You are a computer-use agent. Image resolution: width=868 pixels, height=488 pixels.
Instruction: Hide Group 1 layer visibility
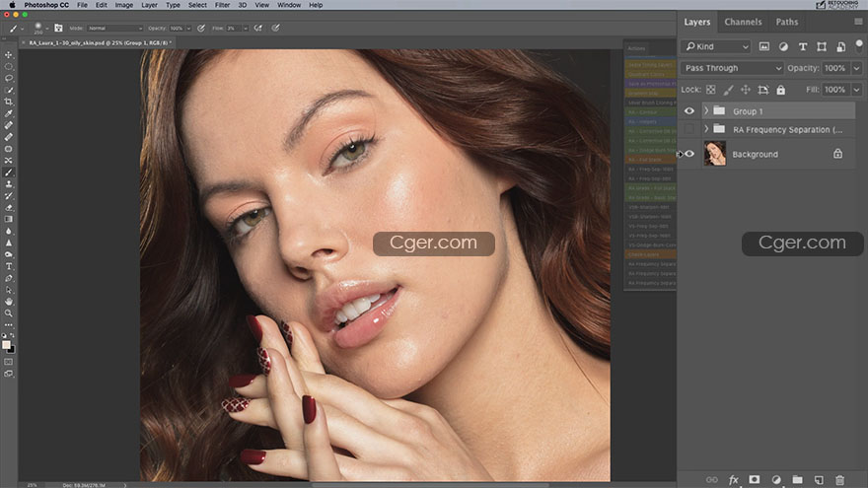[x=689, y=110]
